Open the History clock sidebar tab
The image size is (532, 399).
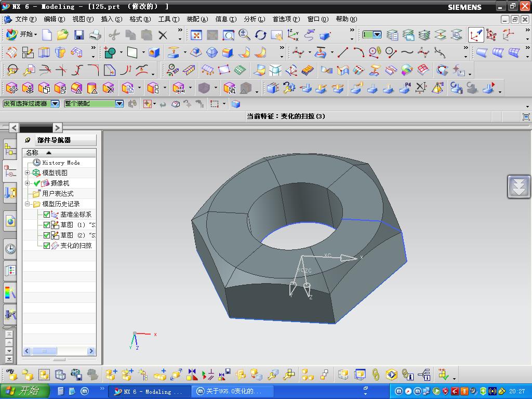(10, 249)
